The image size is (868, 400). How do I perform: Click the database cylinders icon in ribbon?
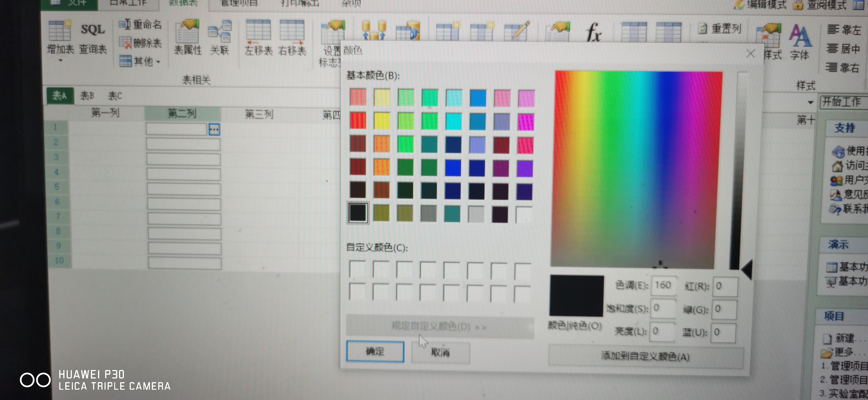(x=374, y=30)
